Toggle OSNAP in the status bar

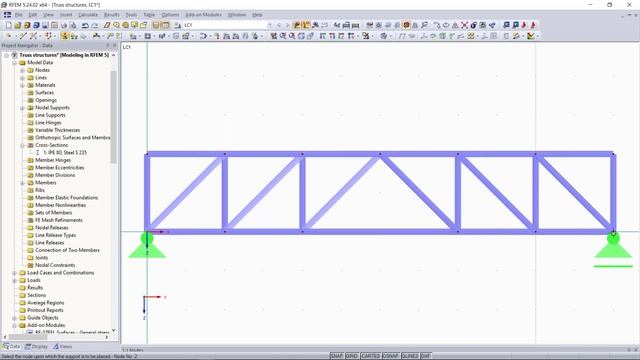tap(391, 356)
